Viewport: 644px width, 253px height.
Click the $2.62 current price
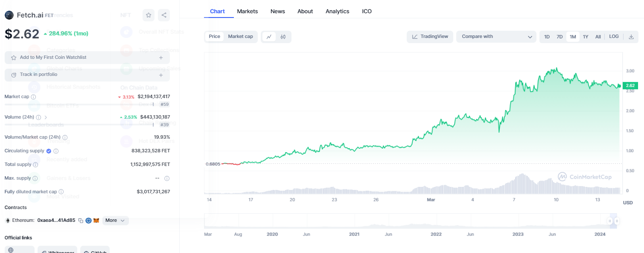pyautogui.click(x=22, y=34)
